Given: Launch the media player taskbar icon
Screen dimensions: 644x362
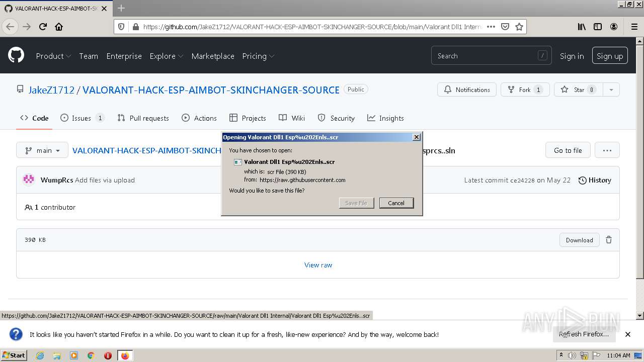Looking at the screenshot, I should click(74, 355).
